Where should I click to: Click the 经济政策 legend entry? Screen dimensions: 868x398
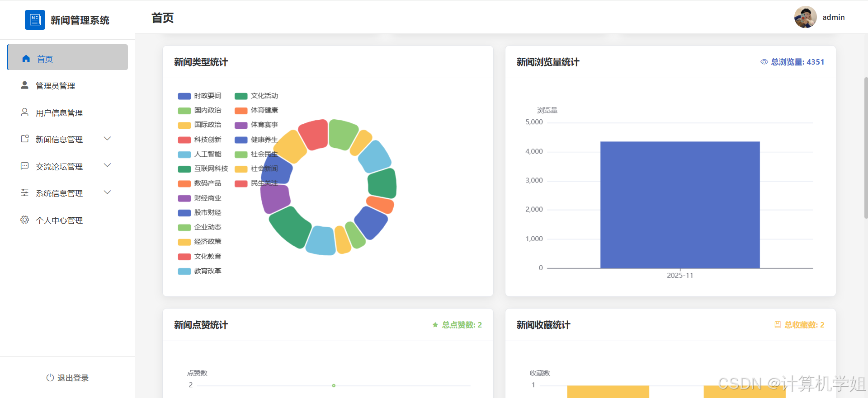[200, 242]
